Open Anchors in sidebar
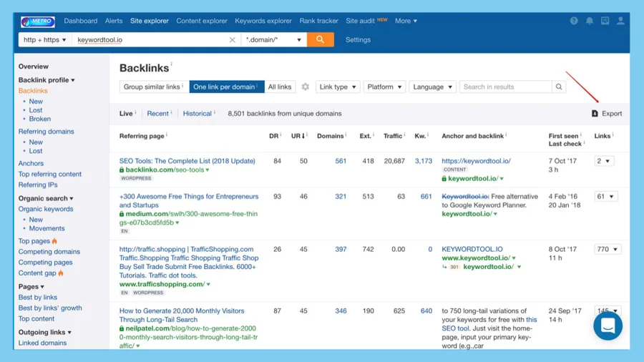The width and height of the screenshot is (644, 362). [x=31, y=163]
